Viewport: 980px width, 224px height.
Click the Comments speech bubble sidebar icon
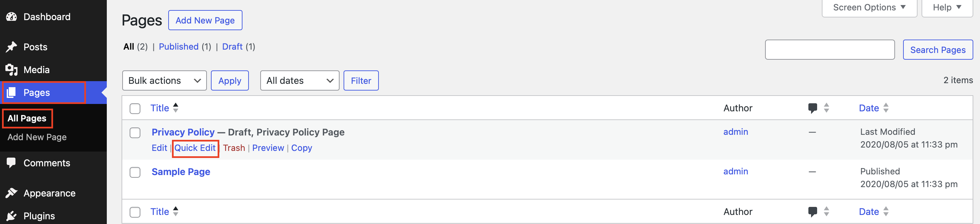(x=11, y=163)
